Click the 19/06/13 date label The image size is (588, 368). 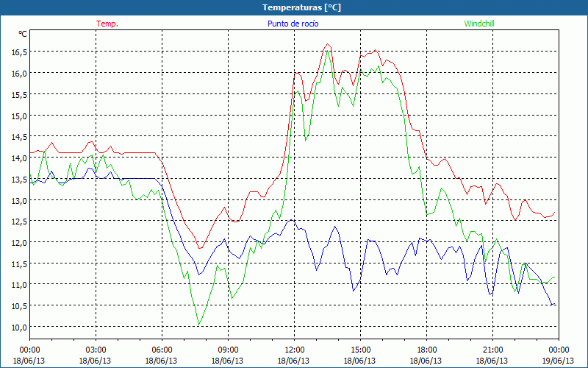click(558, 361)
